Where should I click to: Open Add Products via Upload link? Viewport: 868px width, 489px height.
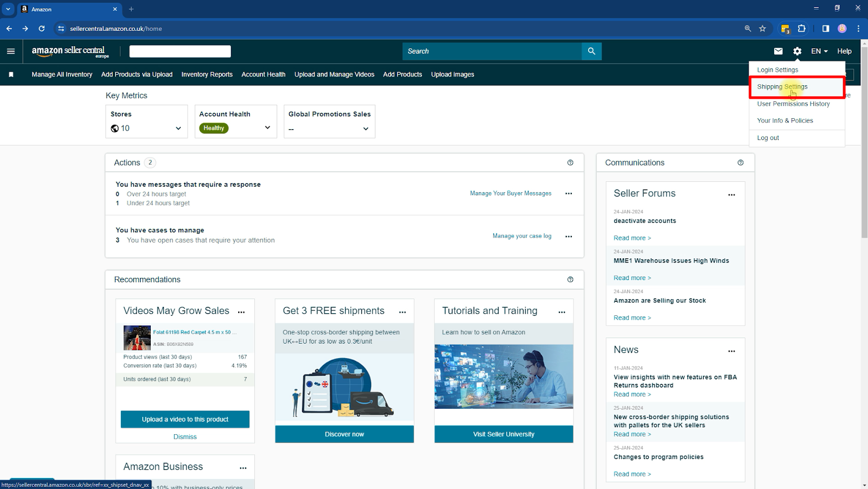[x=137, y=74]
